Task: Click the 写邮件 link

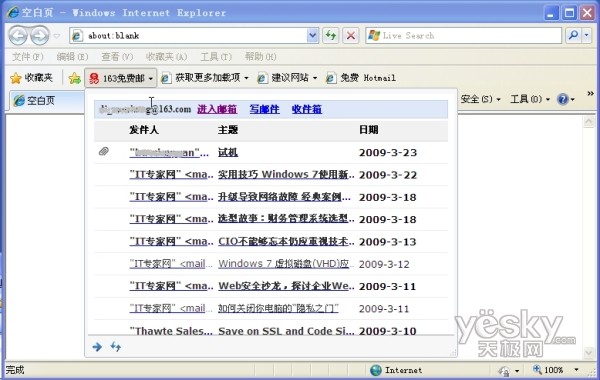Action: tap(264, 109)
